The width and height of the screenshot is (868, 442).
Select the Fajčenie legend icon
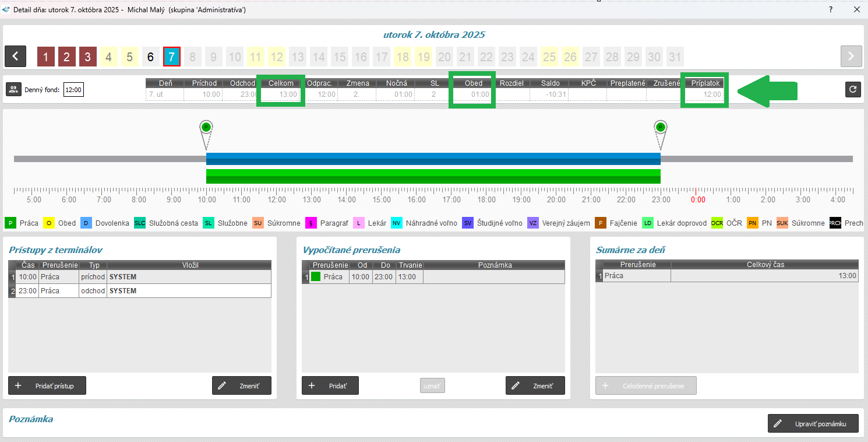pyautogui.click(x=601, y=223)
